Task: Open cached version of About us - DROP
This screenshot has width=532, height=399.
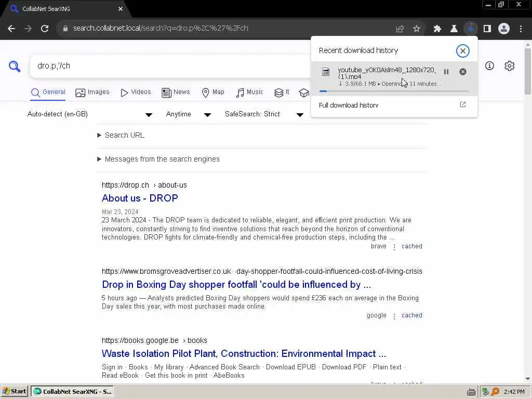Action: click(412, 246)
